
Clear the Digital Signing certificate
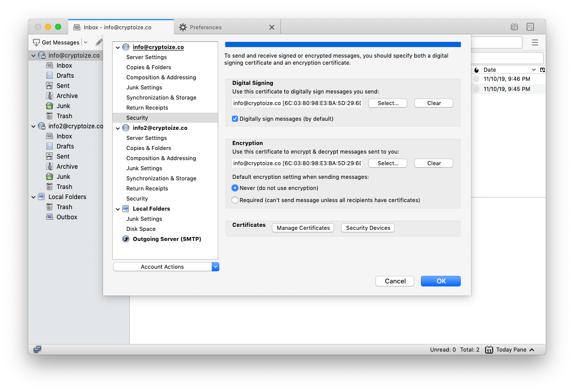[434, 103]
